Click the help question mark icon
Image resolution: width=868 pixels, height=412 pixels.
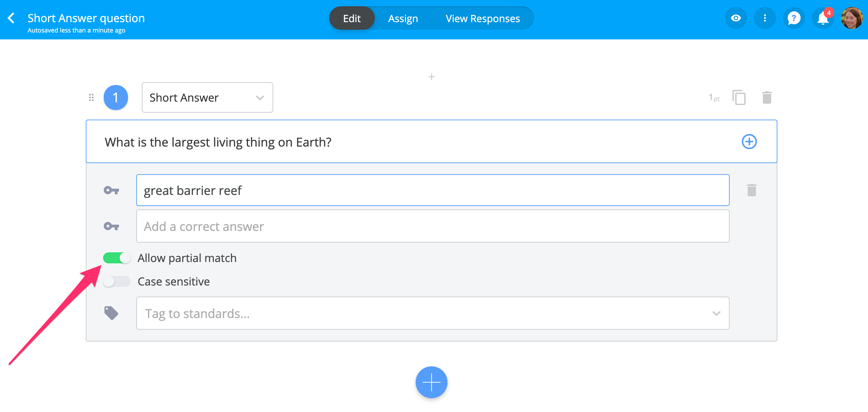(x=794, y=18)
